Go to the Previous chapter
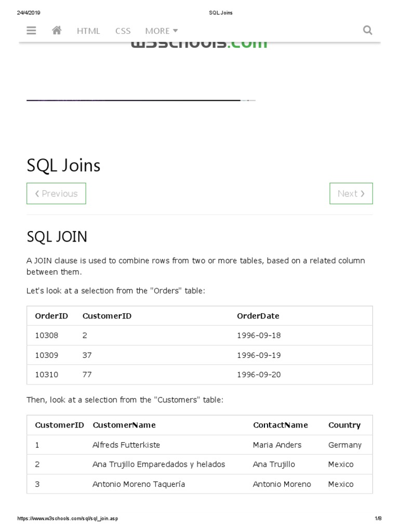 pyautogui.click(x=56, y=193)
